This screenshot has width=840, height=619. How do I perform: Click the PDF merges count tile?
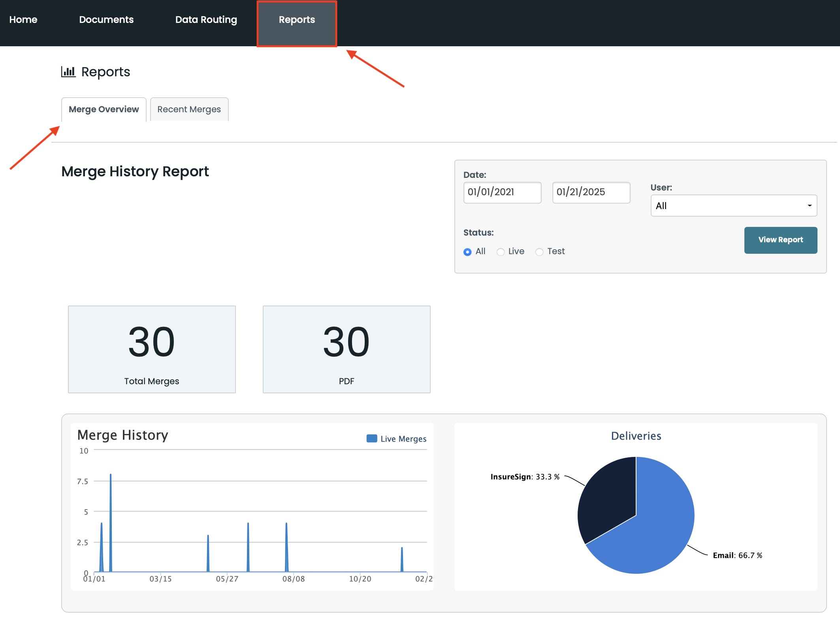[346, 349]
